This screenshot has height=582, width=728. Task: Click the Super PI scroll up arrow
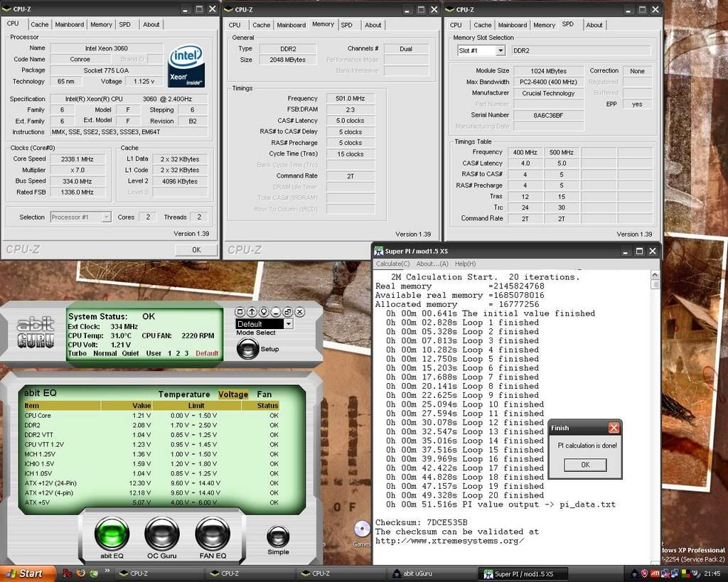click(x=655, y=275)
